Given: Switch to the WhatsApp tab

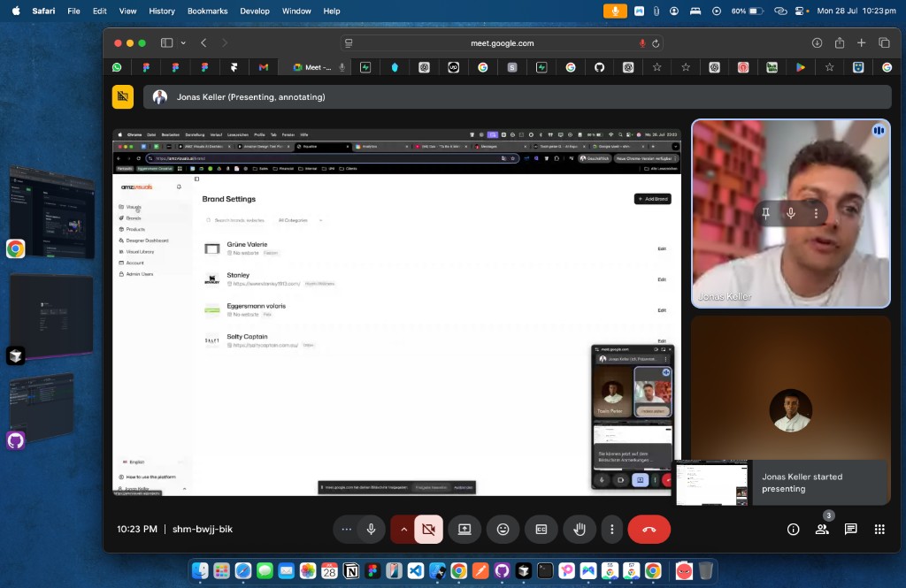Looking at the screenshot, I should [118, 67].
